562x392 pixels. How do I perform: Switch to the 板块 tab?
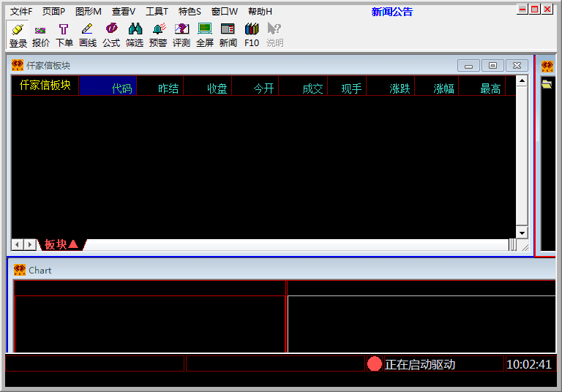[61, 244]
